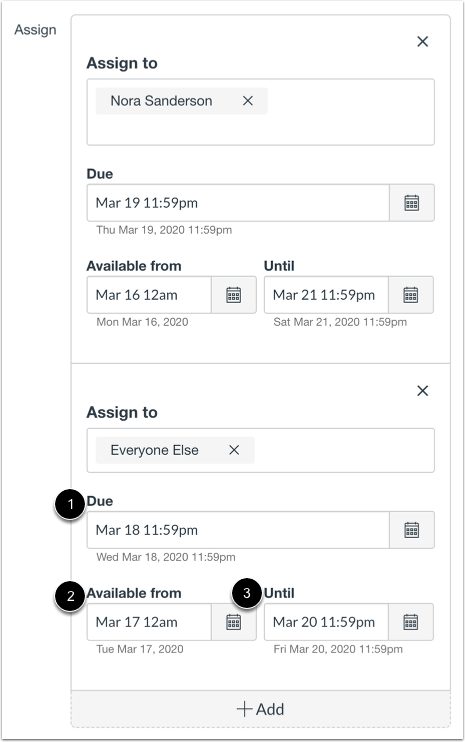The image size is (465, 742).
Task: Open calendar for Mar 20 Until date
Action: (x=411, y=622)
